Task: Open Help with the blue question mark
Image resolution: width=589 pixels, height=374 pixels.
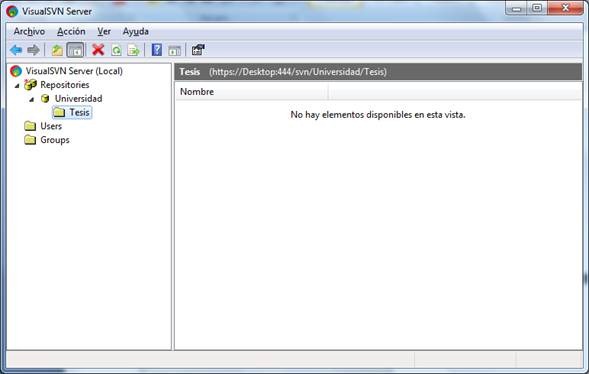Action: 157,50
